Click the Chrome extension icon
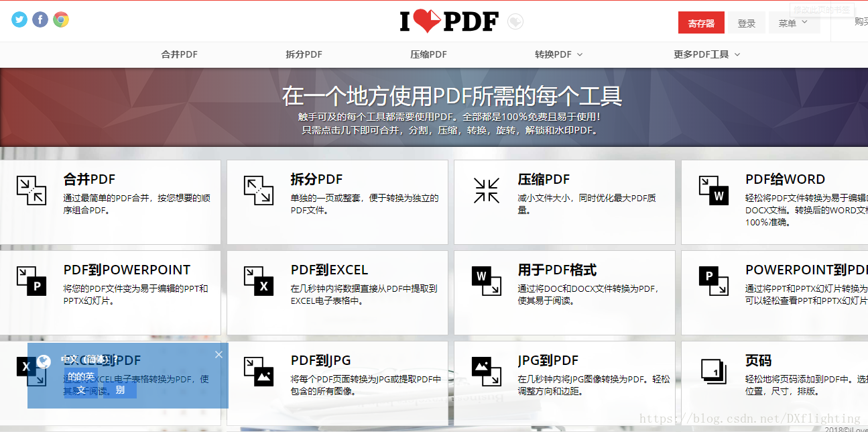The height and width of the screenshot is (432, 868). coord(61,19)
